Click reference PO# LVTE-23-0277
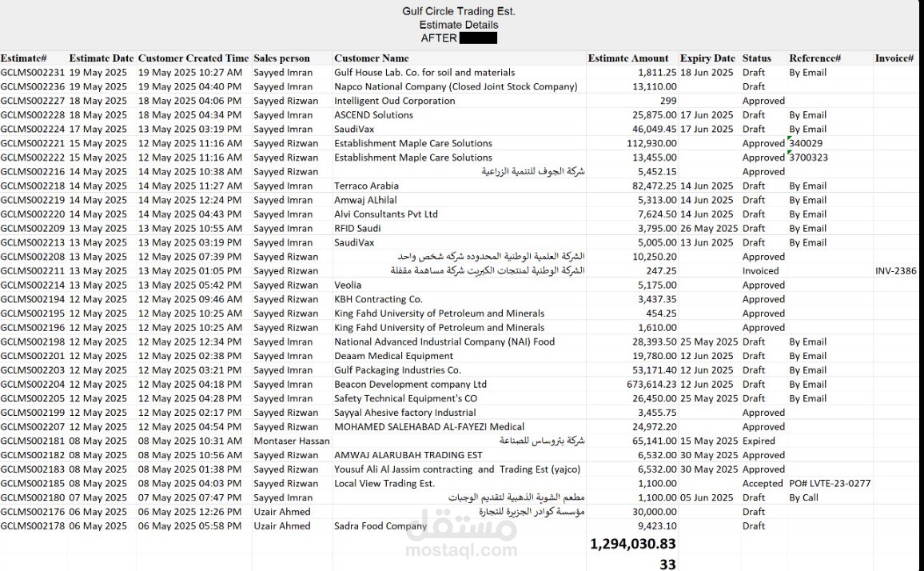This screenshot has width=924, height=571. pos(830,483)
